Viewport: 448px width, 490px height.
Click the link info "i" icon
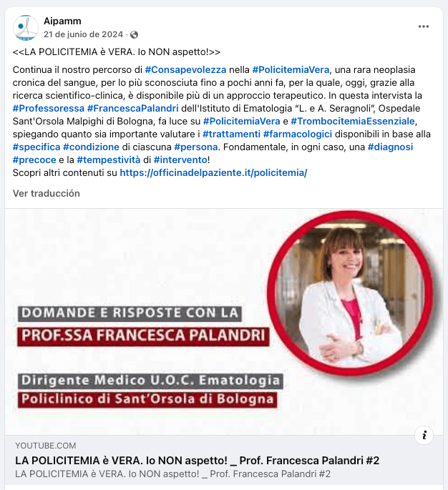pos(424,435)
